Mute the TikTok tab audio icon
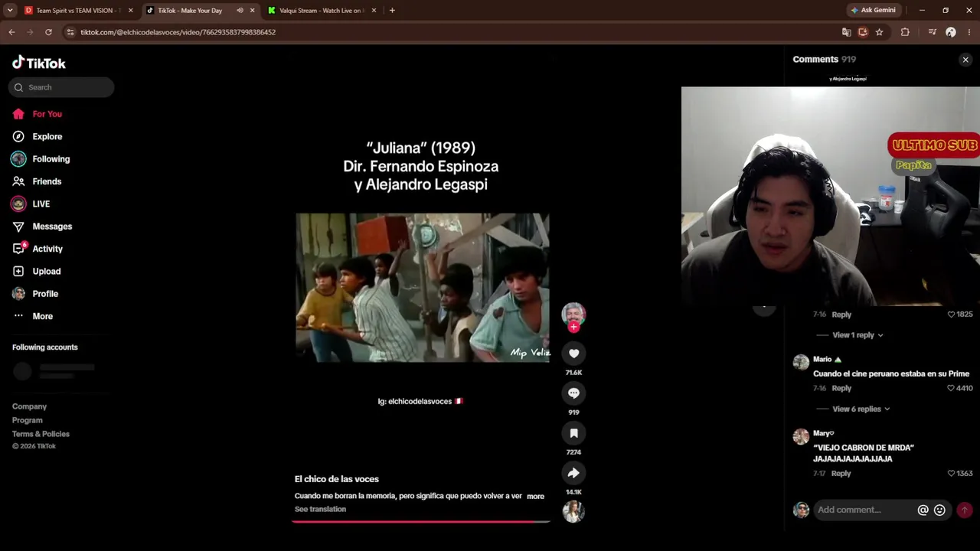 (240, 11)
